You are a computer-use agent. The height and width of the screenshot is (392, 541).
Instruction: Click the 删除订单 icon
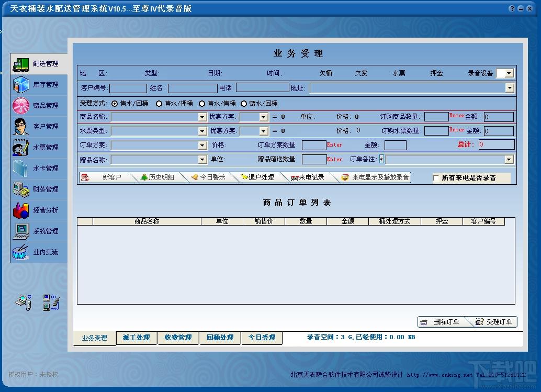424,322
